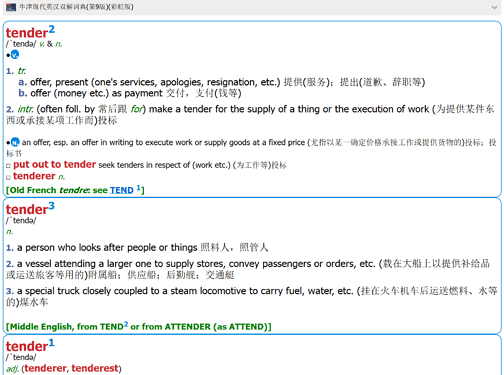The image size is (504, 375).
Task: Click the Middle English etymology line
Action: 139,327
